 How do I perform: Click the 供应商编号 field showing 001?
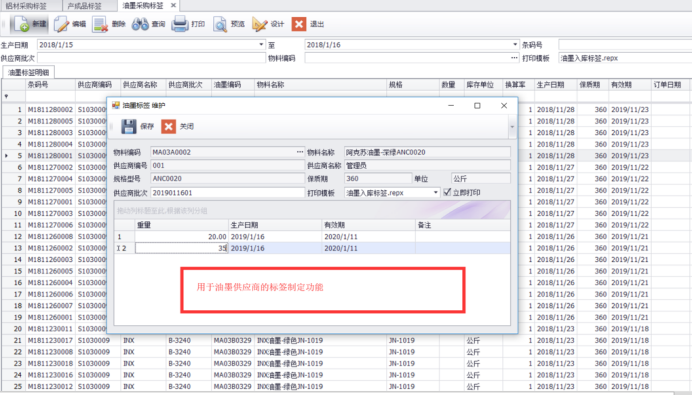click(x=227, y=165)
